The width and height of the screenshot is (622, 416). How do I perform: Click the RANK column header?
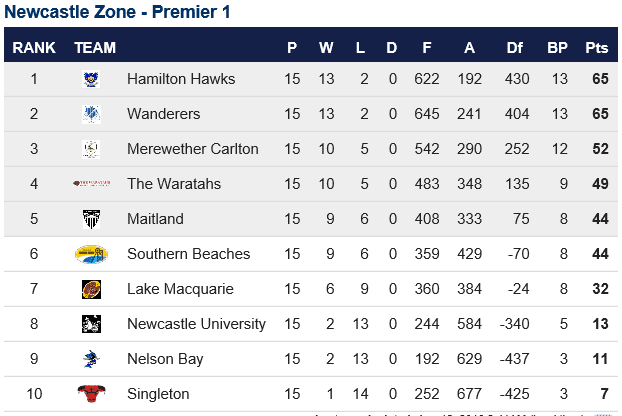(34, 48)
